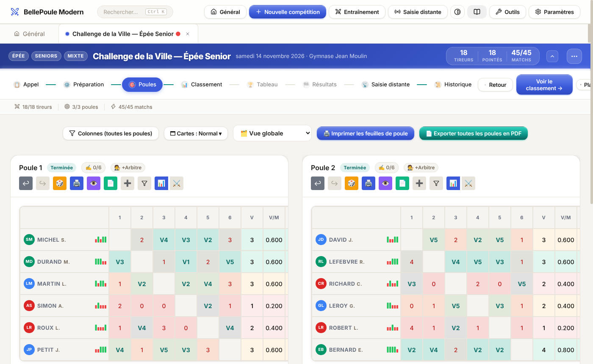This screenshot has width=593, height=364.
Task: Open the Entraînement mode
Action: (357, 12)
